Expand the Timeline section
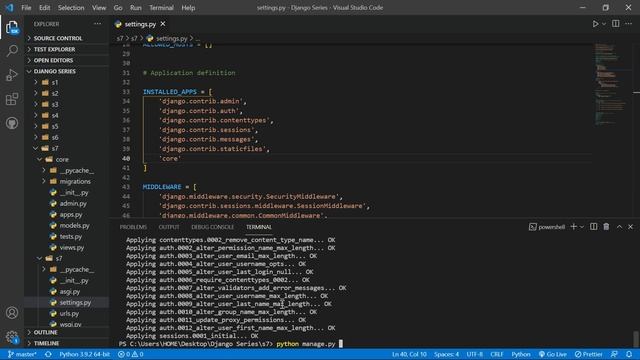The image size is (640, 360). click(x=67, y=343)
